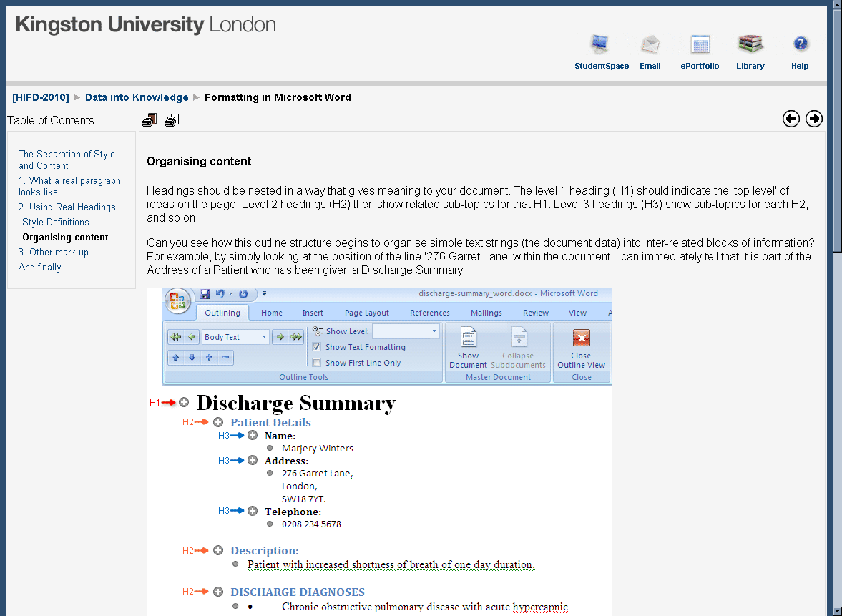Screen dimensions: 842x616
Task: Click the 'Marjery Winters' text line
Action: 318,448
